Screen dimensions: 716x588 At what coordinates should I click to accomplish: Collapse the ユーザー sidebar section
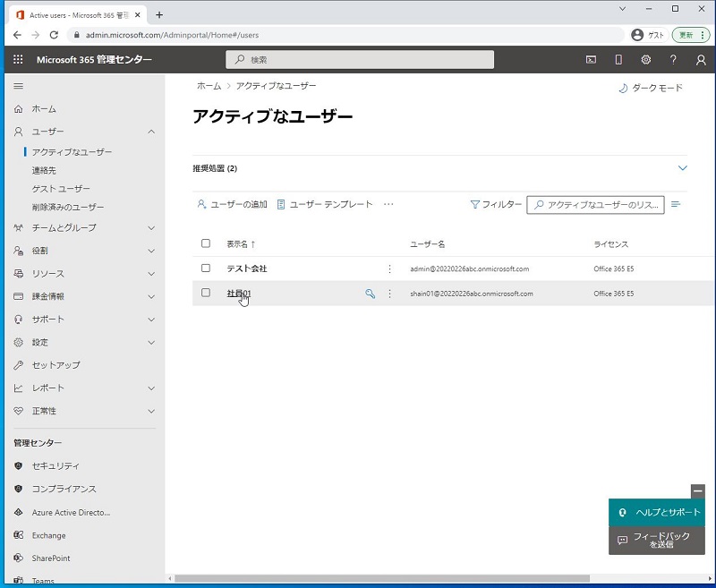coord(151,132)
